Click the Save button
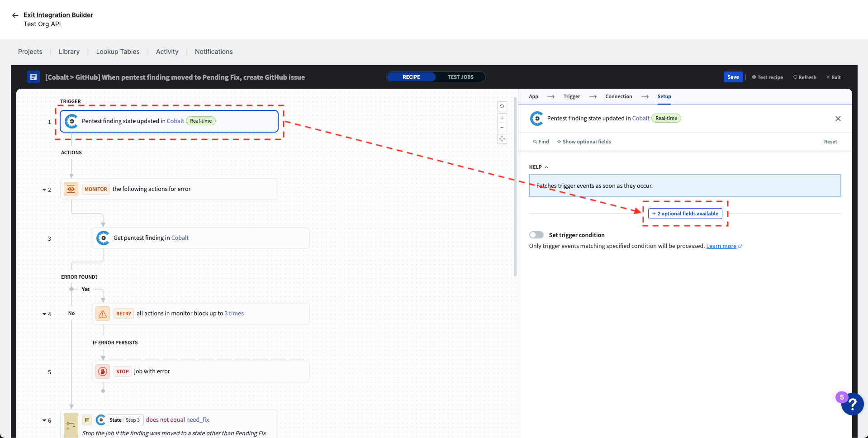Image resolution: width=868 pixels, height=438 pixels. click(733, 77)
